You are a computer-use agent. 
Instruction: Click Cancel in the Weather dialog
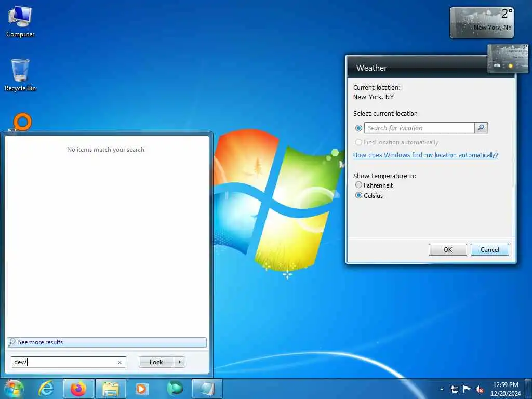pos(489,249)
